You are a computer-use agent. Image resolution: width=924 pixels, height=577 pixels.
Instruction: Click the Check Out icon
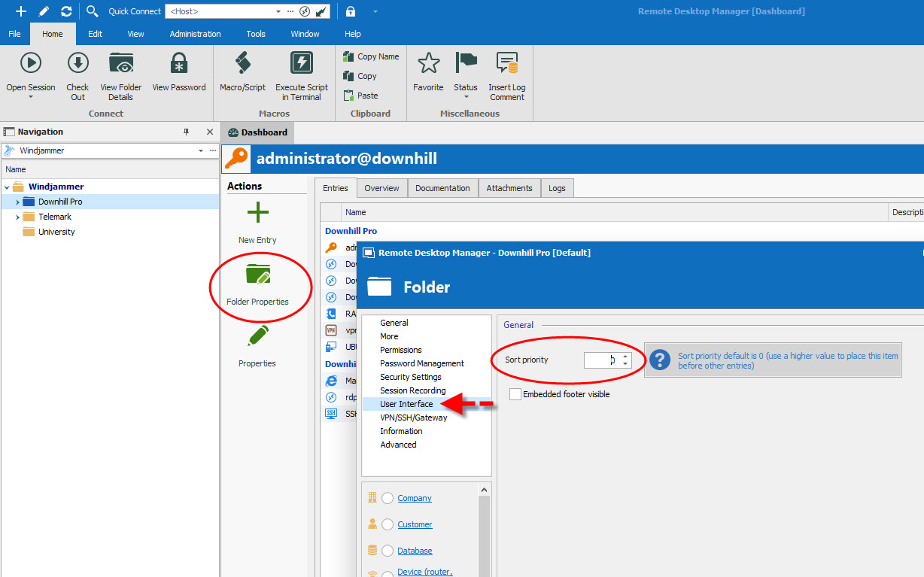click(78, 63)
